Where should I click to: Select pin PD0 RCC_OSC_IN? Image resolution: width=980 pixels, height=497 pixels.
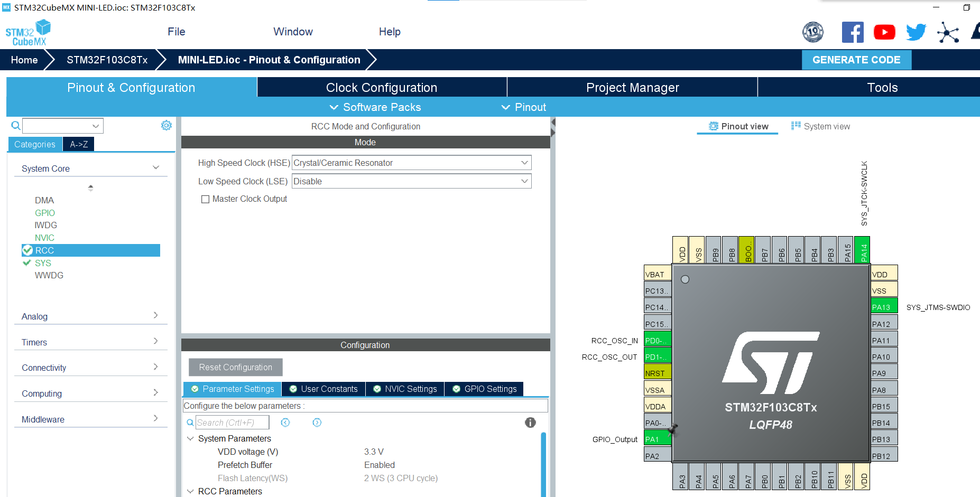pos(658,340)
